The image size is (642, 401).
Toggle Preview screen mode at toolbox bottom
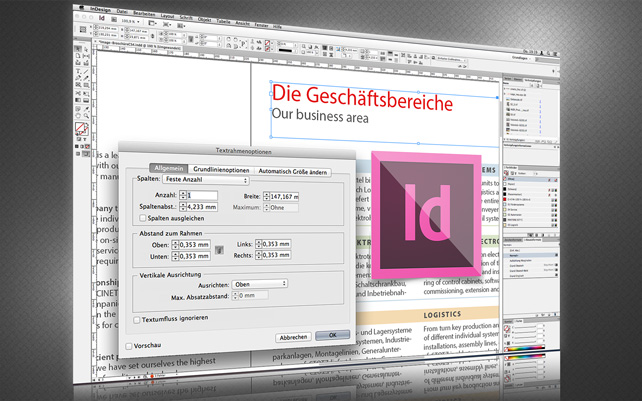(x=86, y=154)
